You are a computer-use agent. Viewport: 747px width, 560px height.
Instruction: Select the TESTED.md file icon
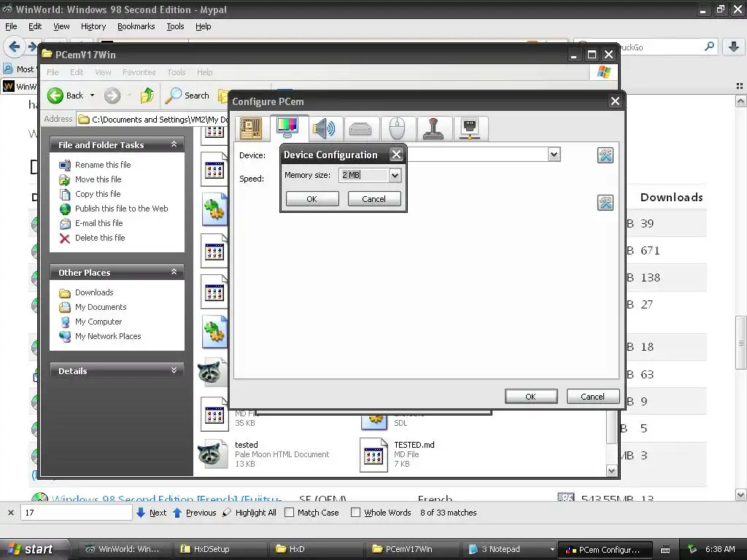pyautogui.click(x=374, y=455)
